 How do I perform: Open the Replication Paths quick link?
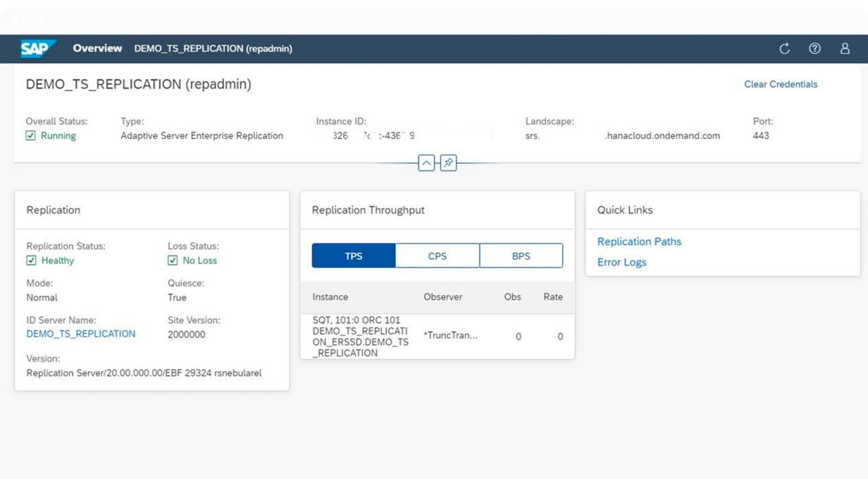(x=639, y=242)
